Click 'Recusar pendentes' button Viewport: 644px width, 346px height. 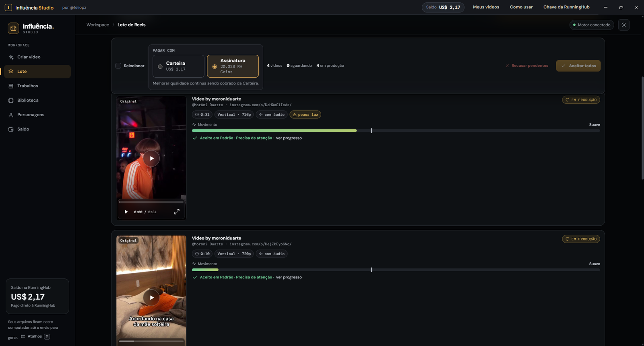(527, 66)
